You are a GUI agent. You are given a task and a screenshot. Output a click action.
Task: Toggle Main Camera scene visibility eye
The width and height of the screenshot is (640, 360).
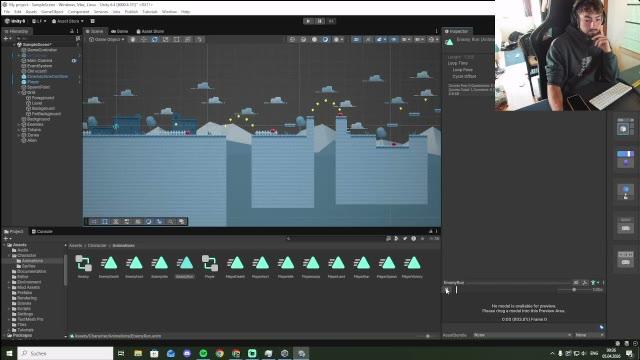[x=74, y=60]
